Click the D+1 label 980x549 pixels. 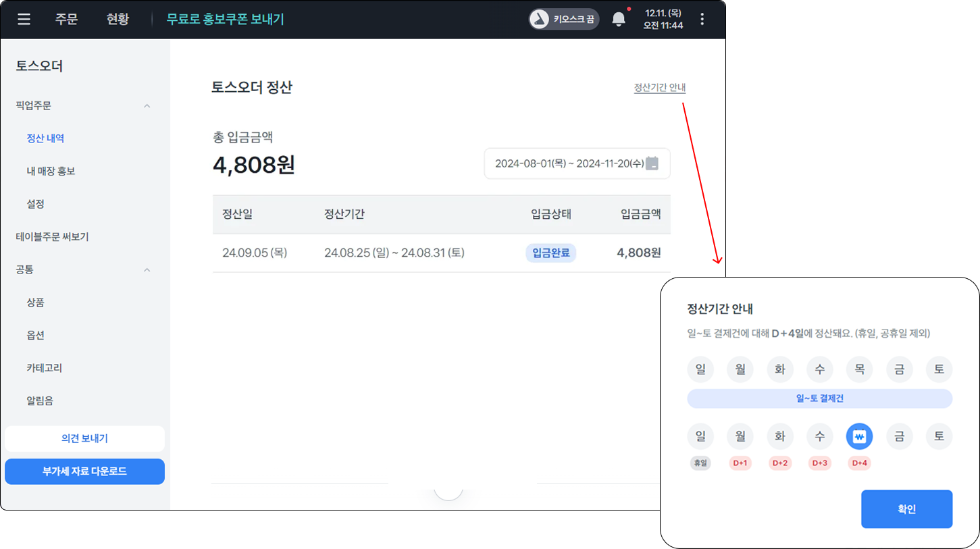(x=740, y=463)
